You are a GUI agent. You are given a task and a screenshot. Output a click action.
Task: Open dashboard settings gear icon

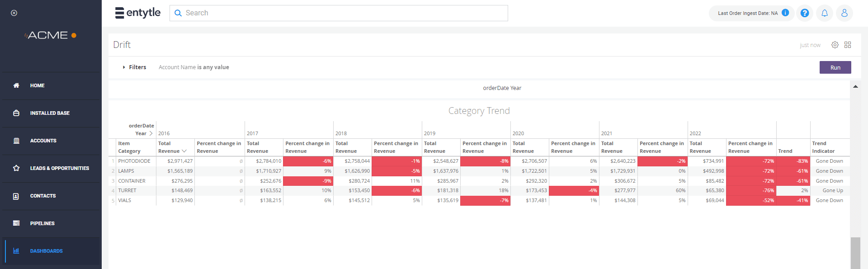(x=835, y=45)
